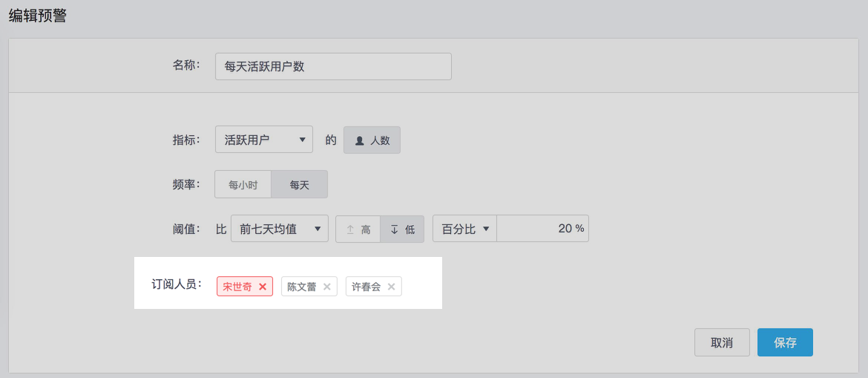Open the 活跃用户 metric dropdown
The height and width of the screenshot is (378, 868).
[264, 140]
